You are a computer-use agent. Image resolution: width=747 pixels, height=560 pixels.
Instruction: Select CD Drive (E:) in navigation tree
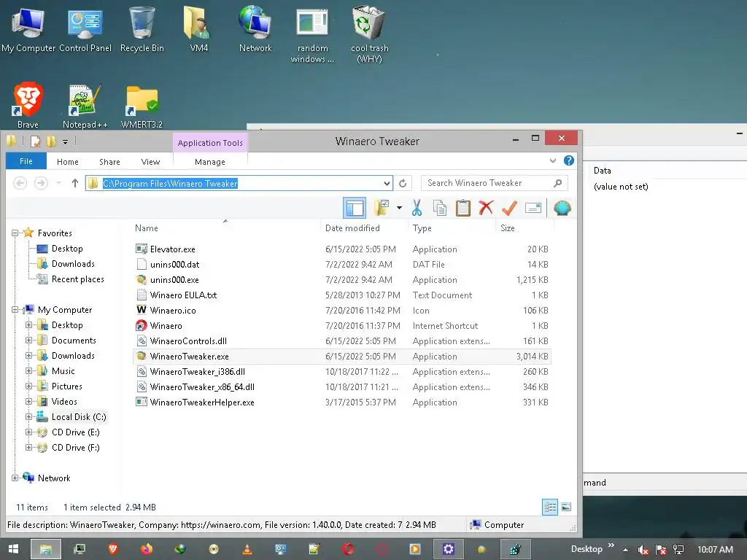75,432
